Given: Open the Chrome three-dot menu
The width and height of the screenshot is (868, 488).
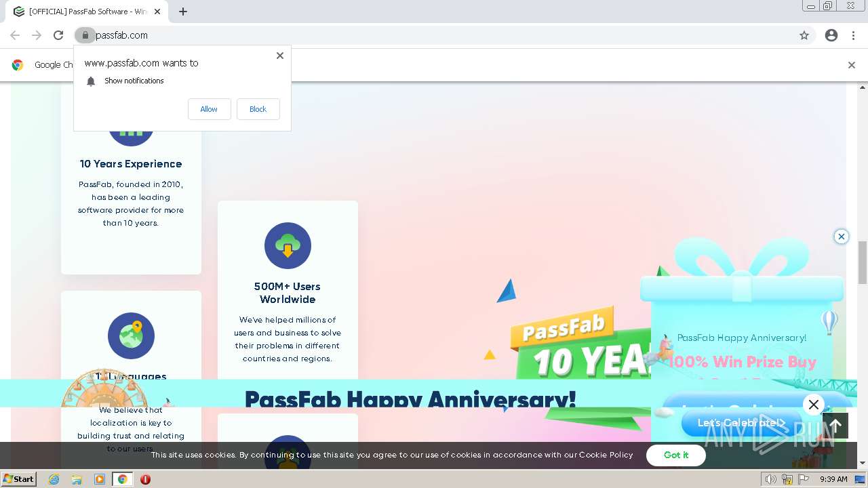Looking at the screenshot, I should pyautogui.click(x=853, y=35).
